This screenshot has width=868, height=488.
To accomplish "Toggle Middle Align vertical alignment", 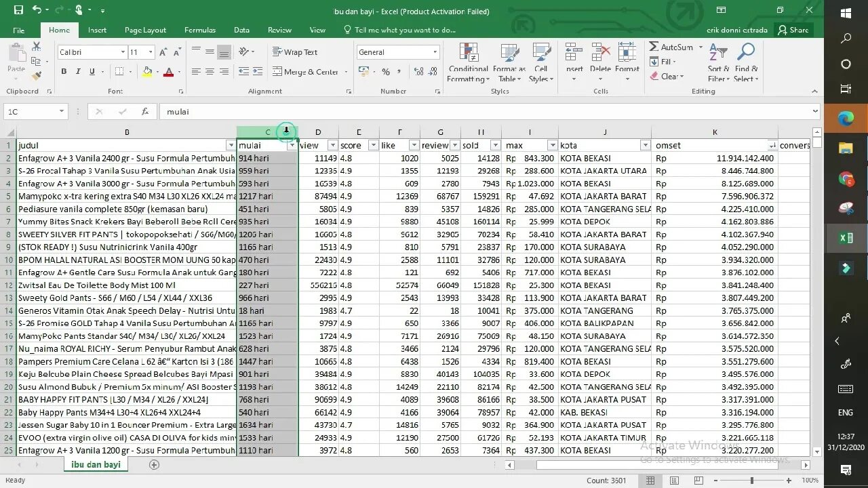I will click(x=210, y=52).
